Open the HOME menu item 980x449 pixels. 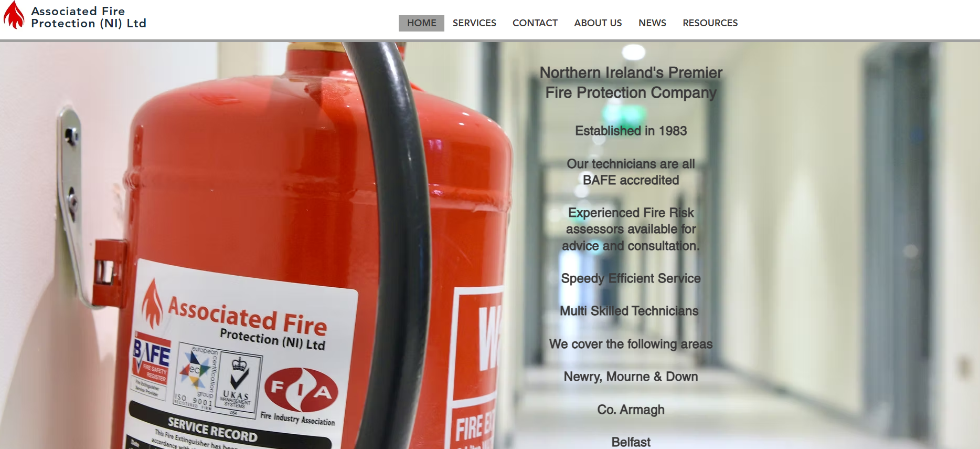(421, 23)
